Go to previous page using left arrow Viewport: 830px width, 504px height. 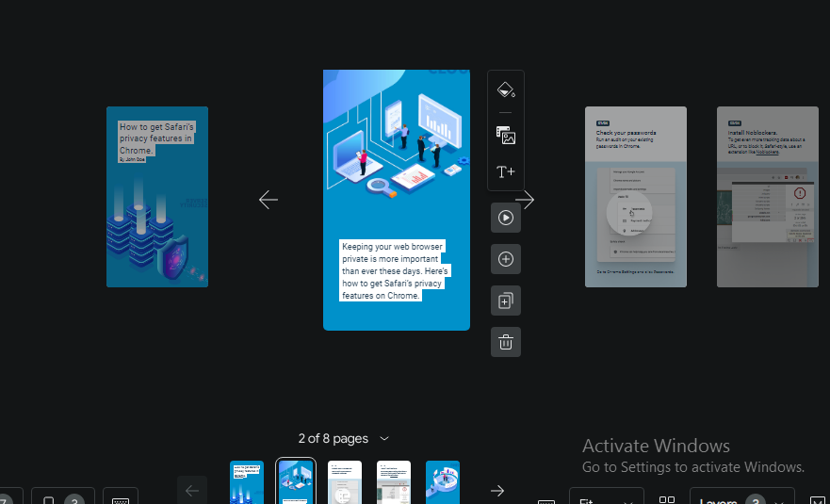pyautogui.click(x=269, y=200)
